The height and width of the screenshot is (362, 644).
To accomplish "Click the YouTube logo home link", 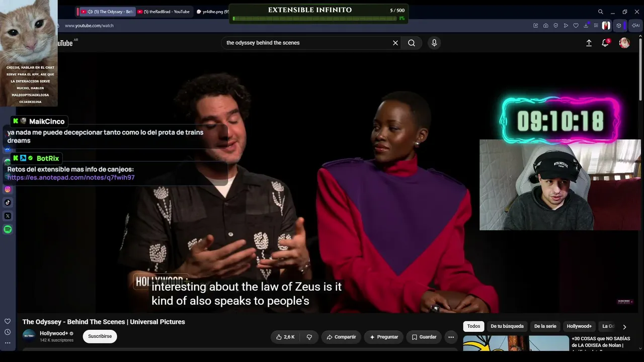I will pyautogui.click(x=65, y=43).
